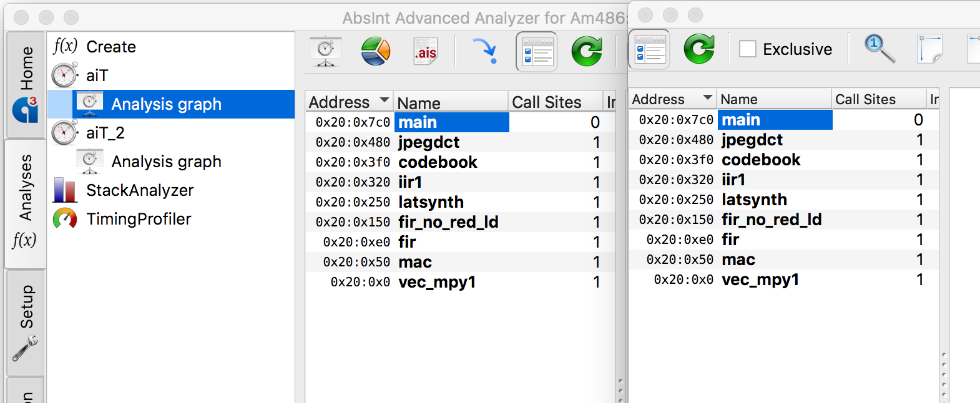980x403 pixels.
Task: Click the green refresh icon in right window
Action: click(699, 49)
